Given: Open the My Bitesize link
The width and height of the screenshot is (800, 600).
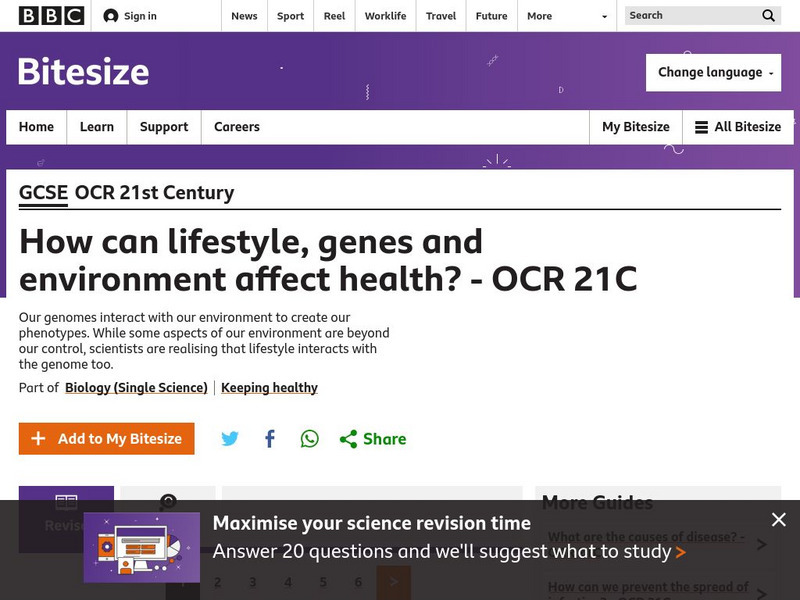Looking at the screenshot, I should 635,127.
